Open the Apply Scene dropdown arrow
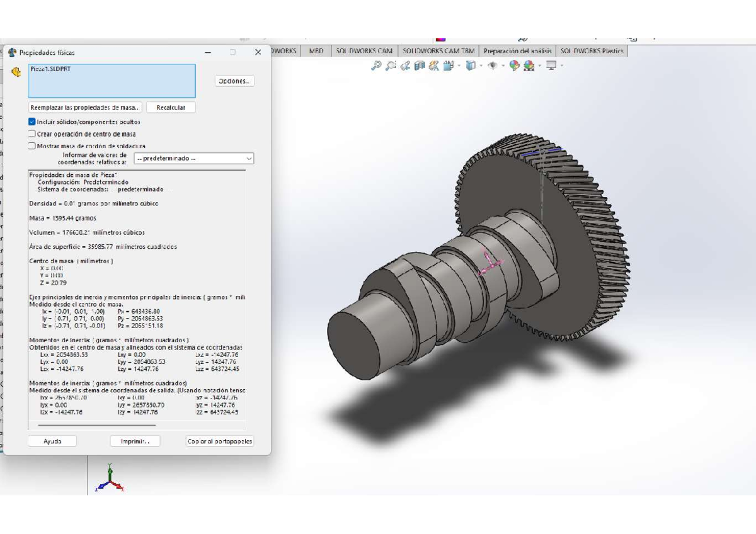The width and height of the screenshot is (756, 534). click(541, 65)
